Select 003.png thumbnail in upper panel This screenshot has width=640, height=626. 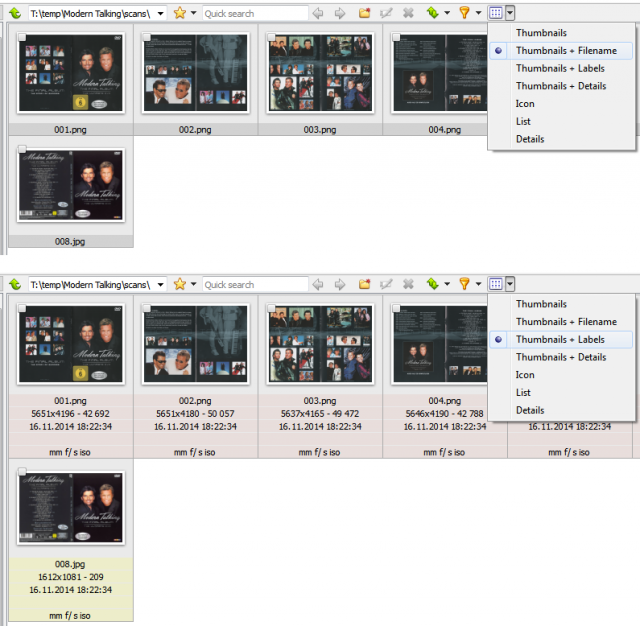coord(320,73)
